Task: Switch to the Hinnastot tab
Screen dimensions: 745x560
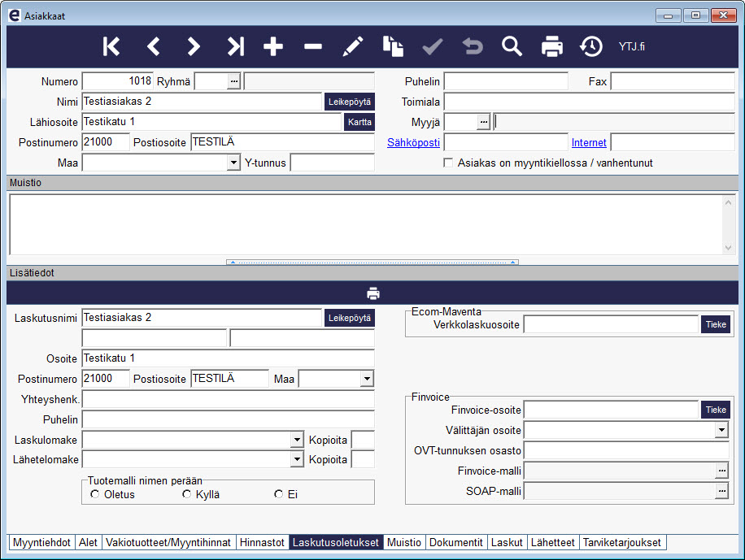Action: (x=262, y=542)
